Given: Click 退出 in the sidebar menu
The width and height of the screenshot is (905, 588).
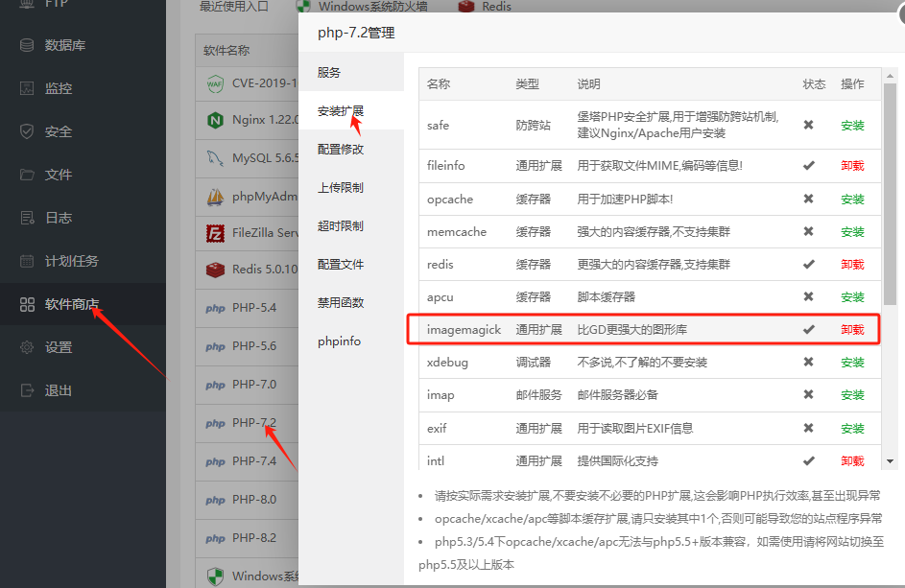Looking at the screenshot, I should (59, 390).
